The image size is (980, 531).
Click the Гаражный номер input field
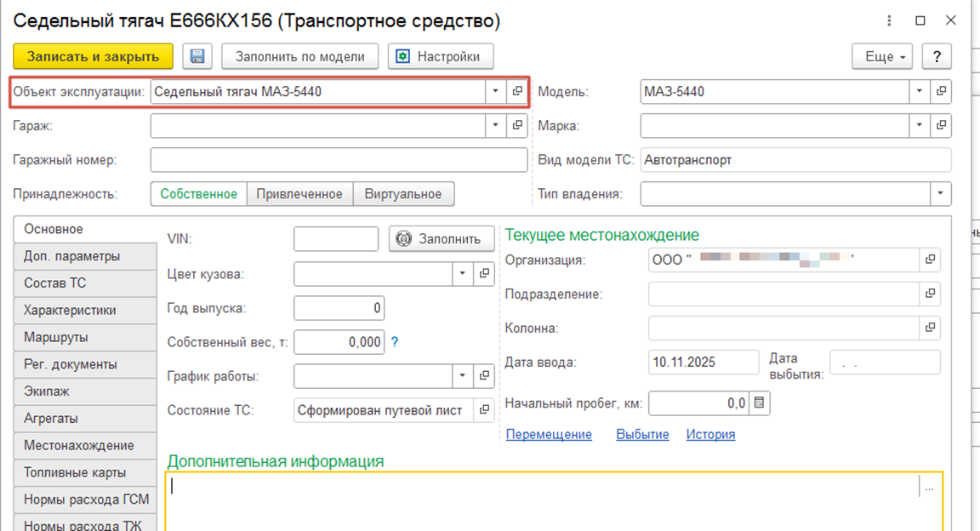tap(339, 159)
